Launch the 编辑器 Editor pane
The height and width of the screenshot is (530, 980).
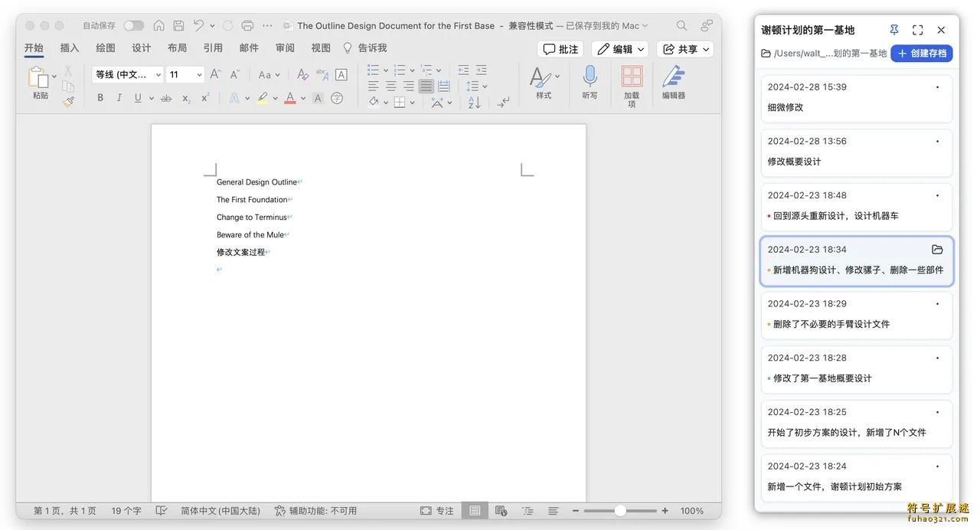674,82
